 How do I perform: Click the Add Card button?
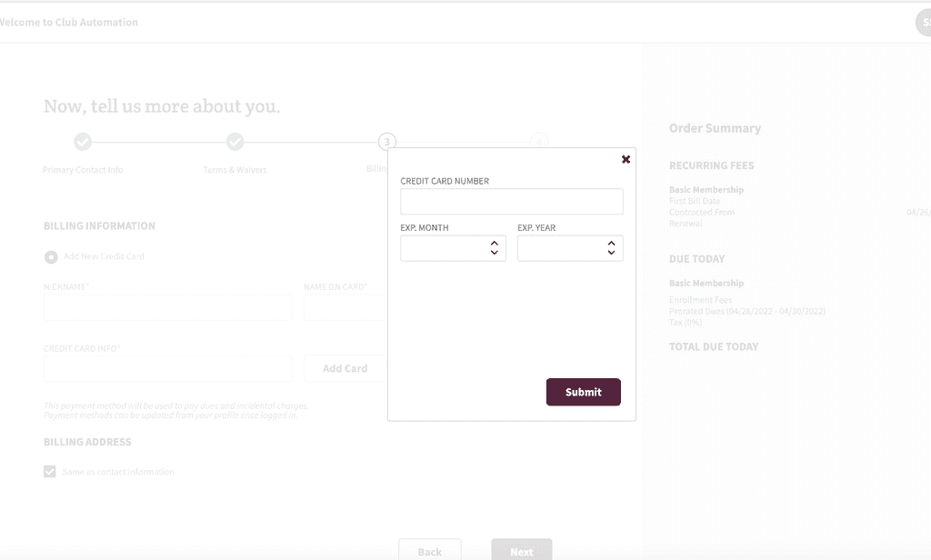tap(345, 368)
